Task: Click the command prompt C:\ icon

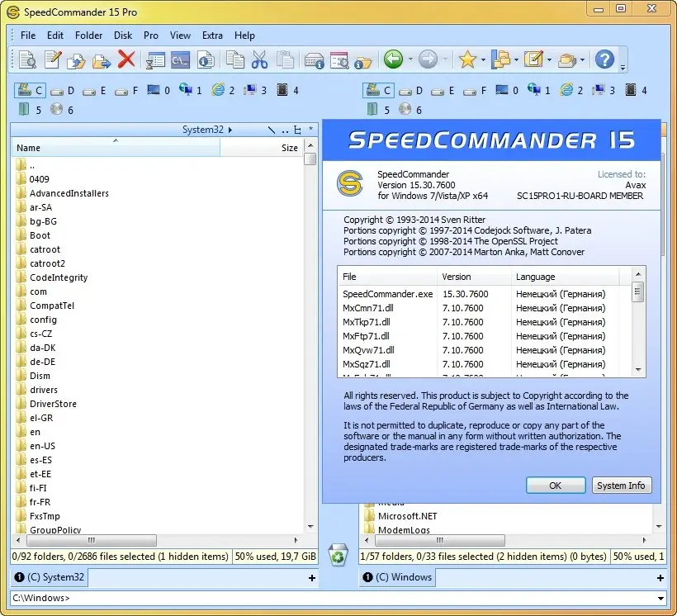Action: (181, 60)
